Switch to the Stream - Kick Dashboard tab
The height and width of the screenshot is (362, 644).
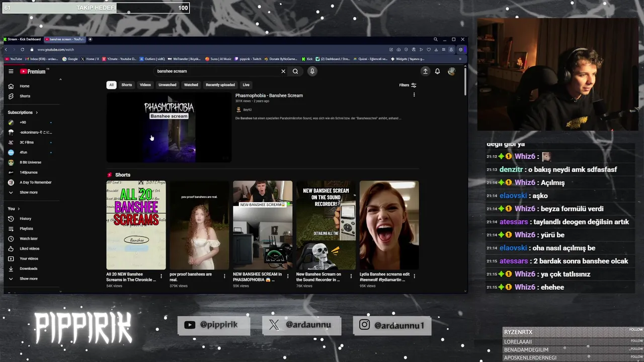point(23,39)
